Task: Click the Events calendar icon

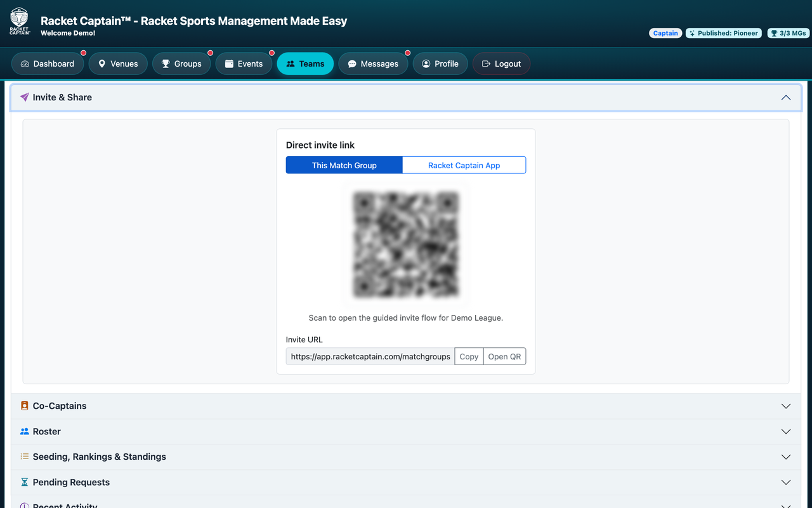Action: click(229, 63)
